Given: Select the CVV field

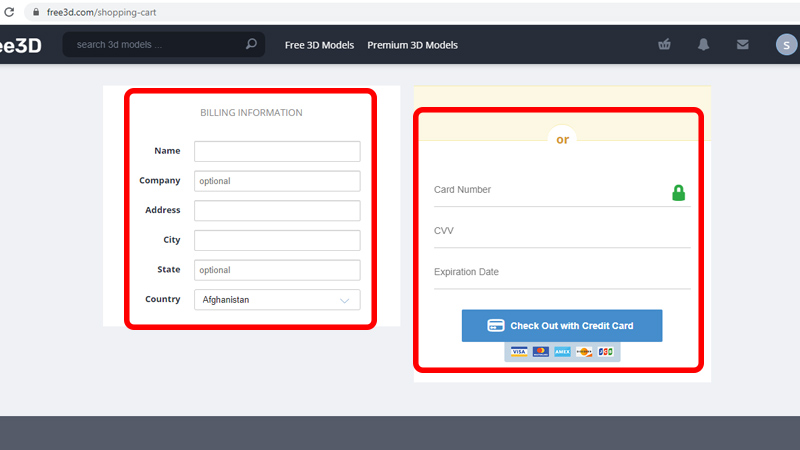Looking at the screenshot, I should (x=562, y=231).
